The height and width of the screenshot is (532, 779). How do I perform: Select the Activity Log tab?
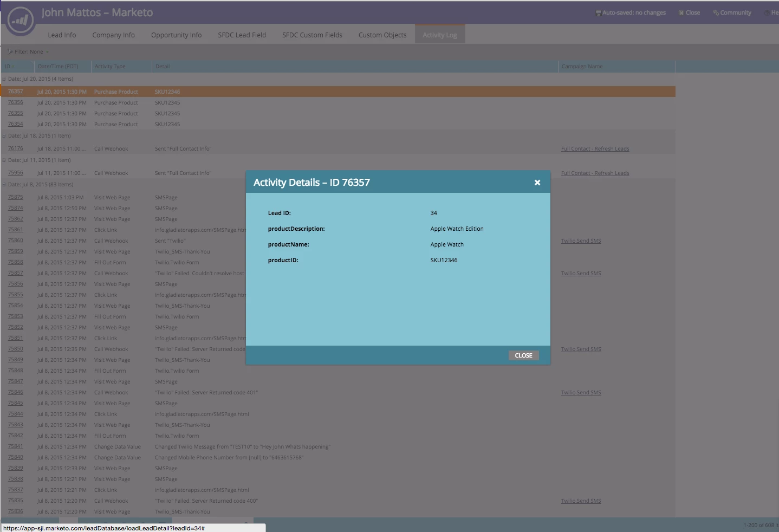[440, 35]
